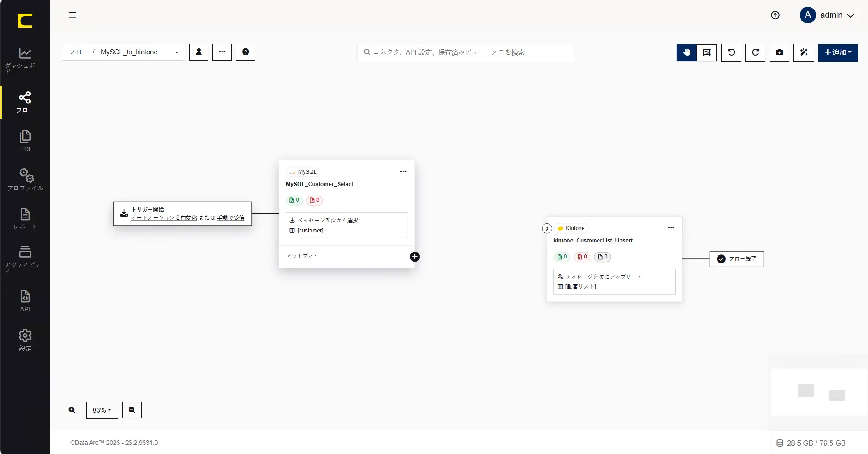Click the アウトプット label

click(x=302, y=256)
